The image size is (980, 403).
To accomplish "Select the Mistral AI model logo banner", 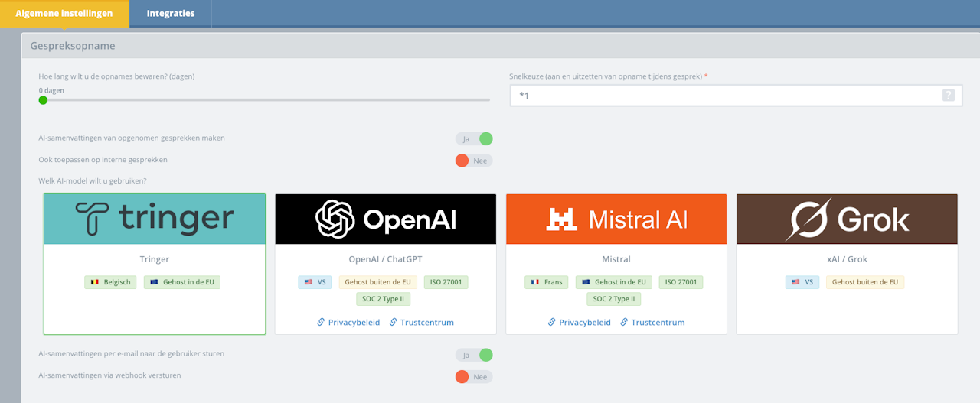I will point(616,219).
